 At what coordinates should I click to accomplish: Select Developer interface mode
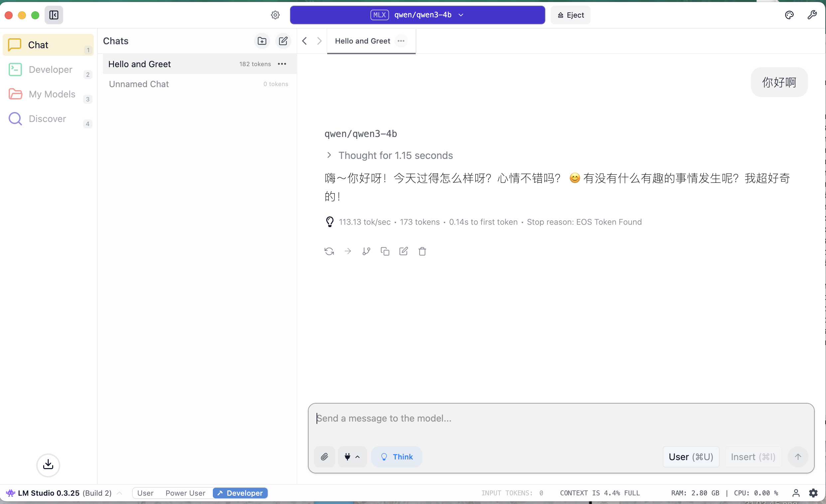coord(240,493)
